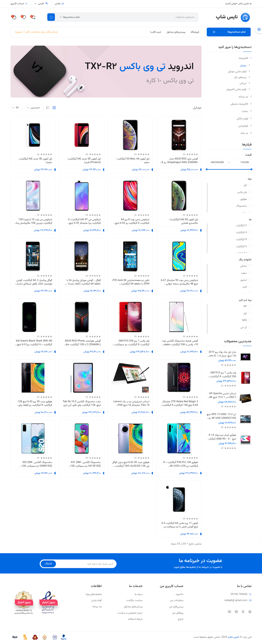Open the settings gear on the right edge
The width and height of the screenshot is (262, 644).
pyautogui.click(x=259, y=30)
